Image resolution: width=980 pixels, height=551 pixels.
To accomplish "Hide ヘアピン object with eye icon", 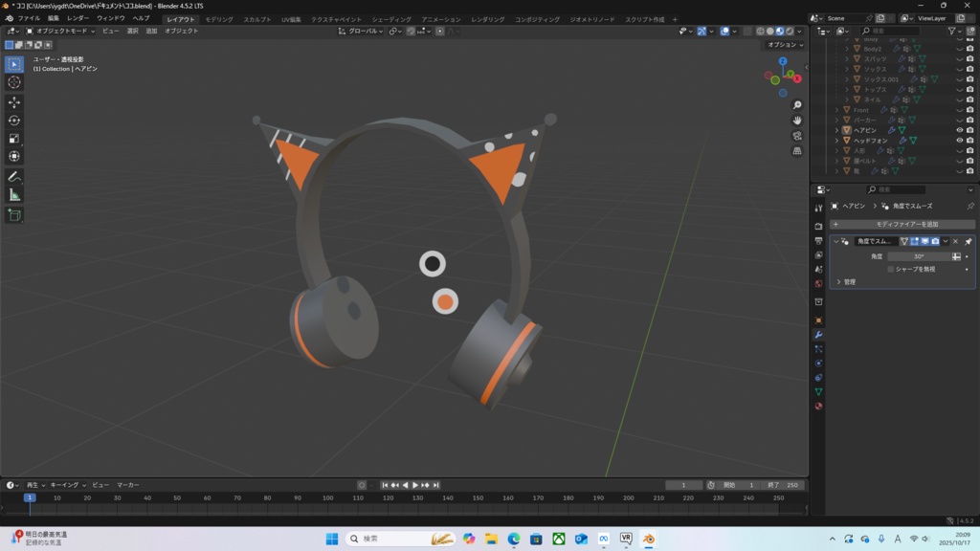I will click(959, 130).
